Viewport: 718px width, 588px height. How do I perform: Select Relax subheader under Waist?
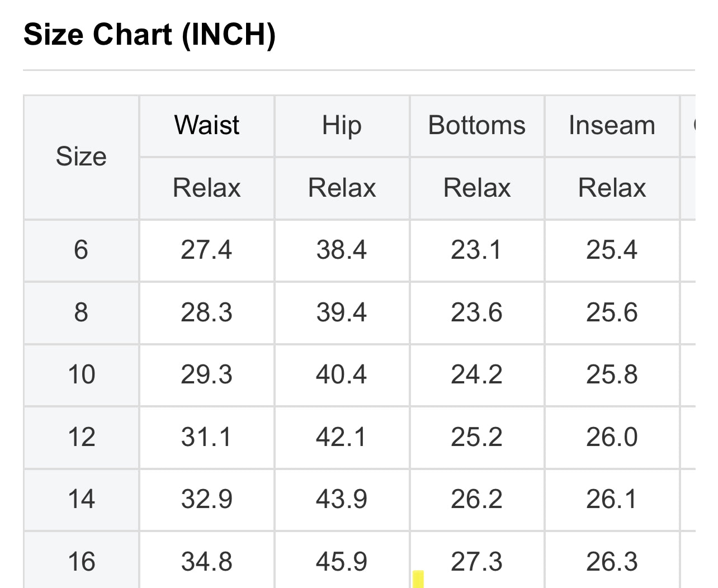[206, 188]
